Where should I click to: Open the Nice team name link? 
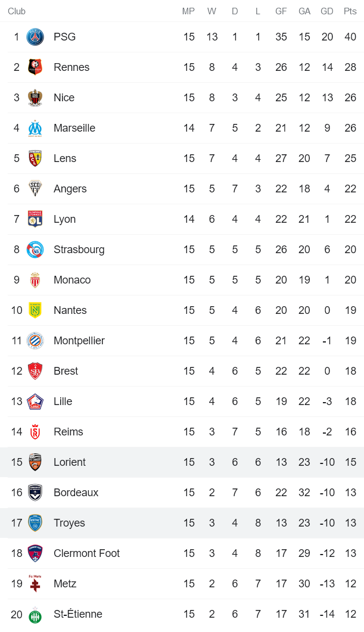click(x=64, y=98)
